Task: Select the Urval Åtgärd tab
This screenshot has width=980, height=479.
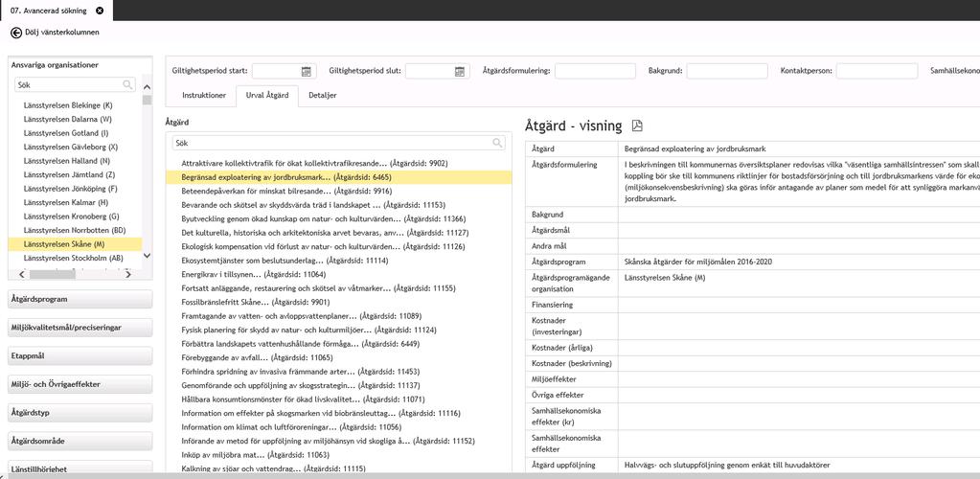Action: [x=267, y=96]
